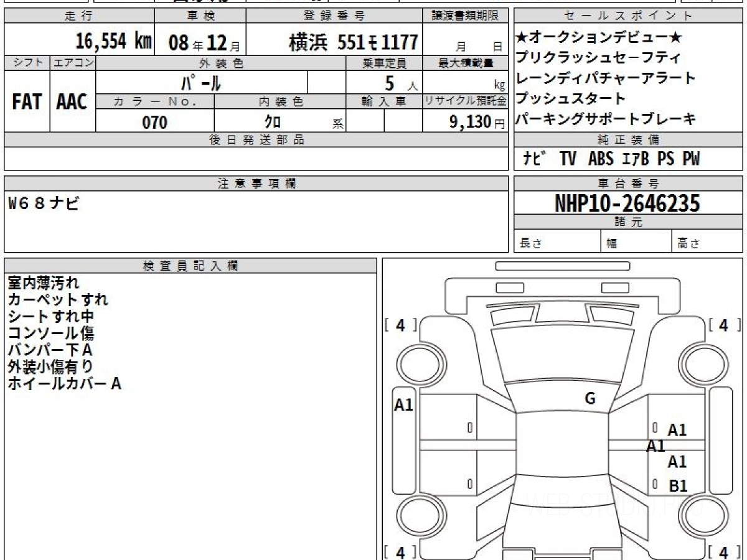Screen dimensions: 747x560
Task: Select inspector note シートすれ中
Action: point(51,317)
